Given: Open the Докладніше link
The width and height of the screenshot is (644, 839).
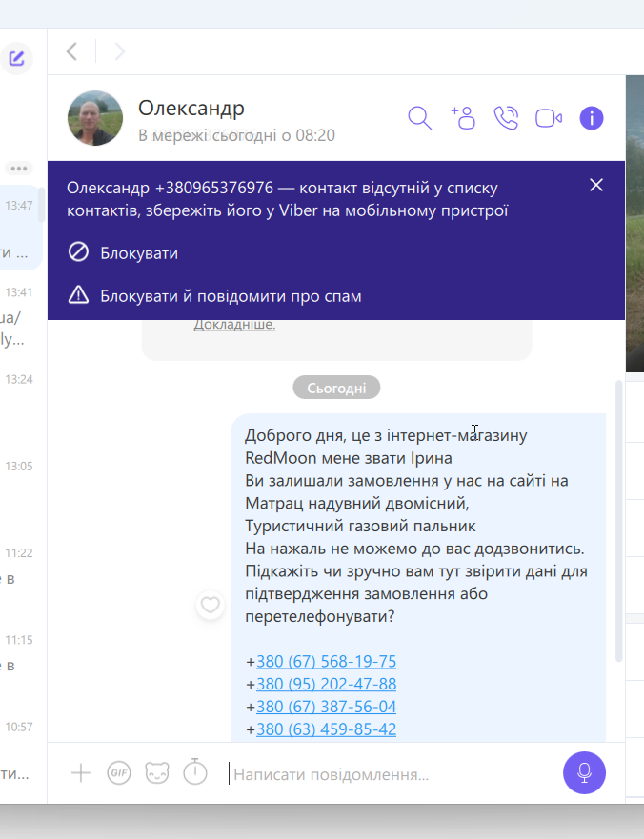Looking at the screenshot, I should tap(234, 324).
